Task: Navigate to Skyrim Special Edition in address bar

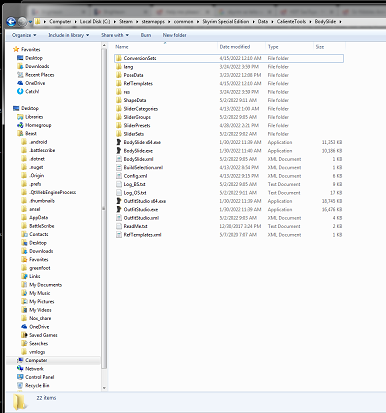Action: [226, 22]
